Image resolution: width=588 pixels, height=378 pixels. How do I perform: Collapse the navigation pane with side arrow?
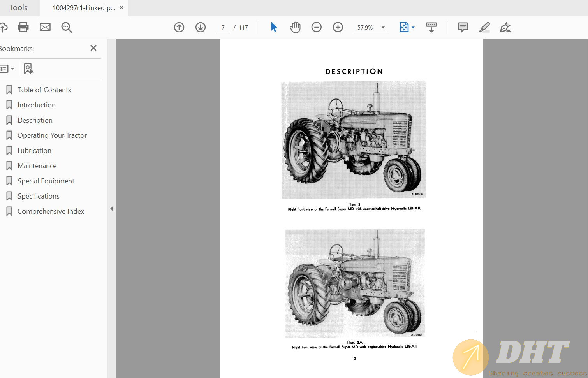(112, 209)
